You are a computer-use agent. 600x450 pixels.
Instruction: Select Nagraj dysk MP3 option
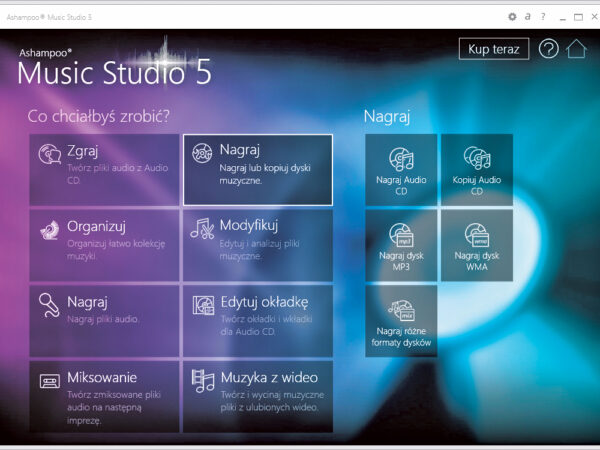(400, 245)
